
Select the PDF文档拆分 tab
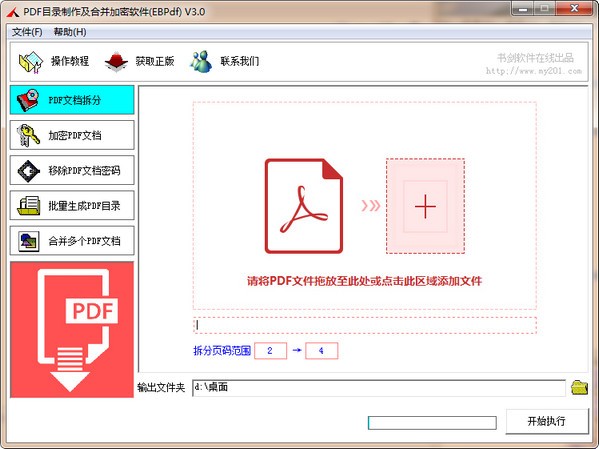click(x=72, y=100)
